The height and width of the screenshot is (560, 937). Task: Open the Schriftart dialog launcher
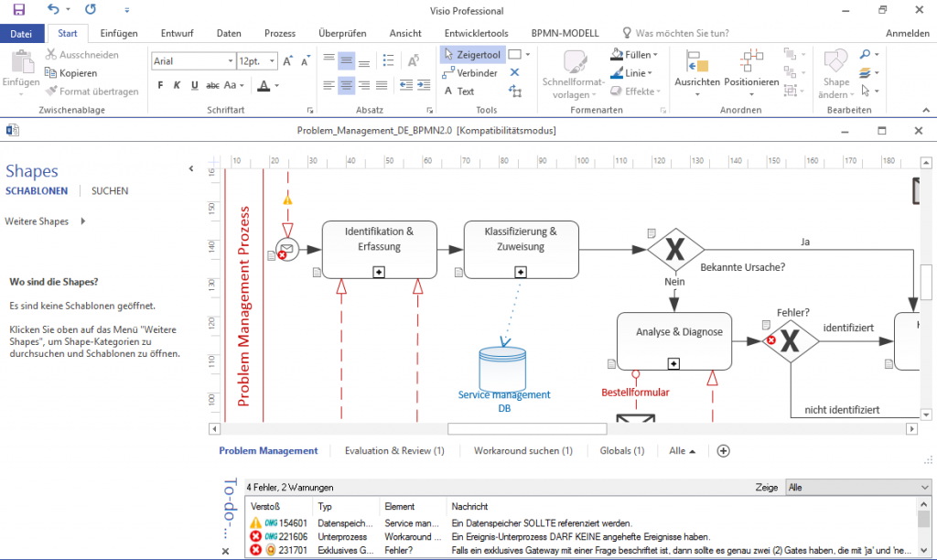pos(310,111)
